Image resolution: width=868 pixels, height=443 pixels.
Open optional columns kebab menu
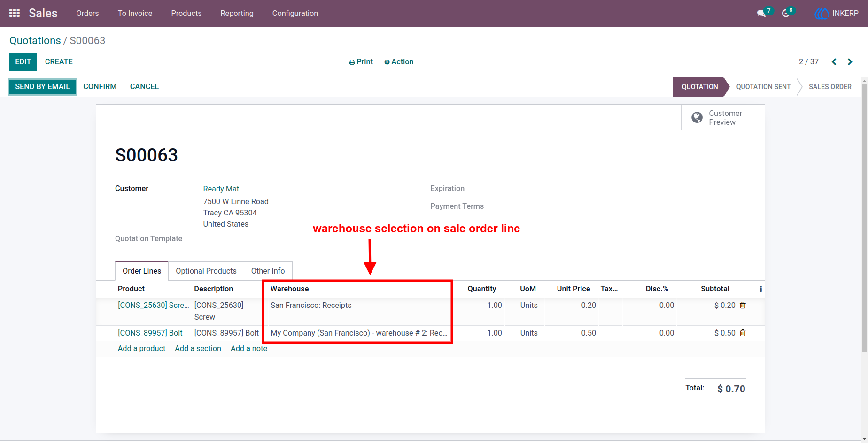(760, 289)
